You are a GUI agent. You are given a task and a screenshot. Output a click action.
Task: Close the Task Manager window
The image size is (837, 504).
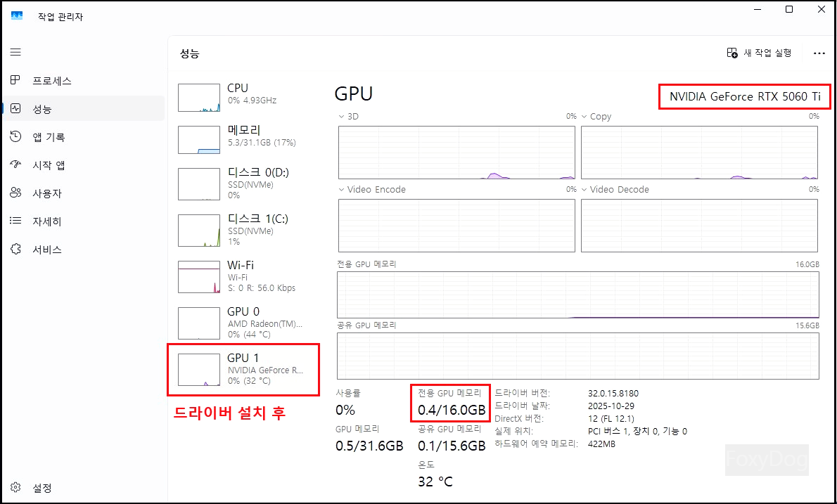822,9
